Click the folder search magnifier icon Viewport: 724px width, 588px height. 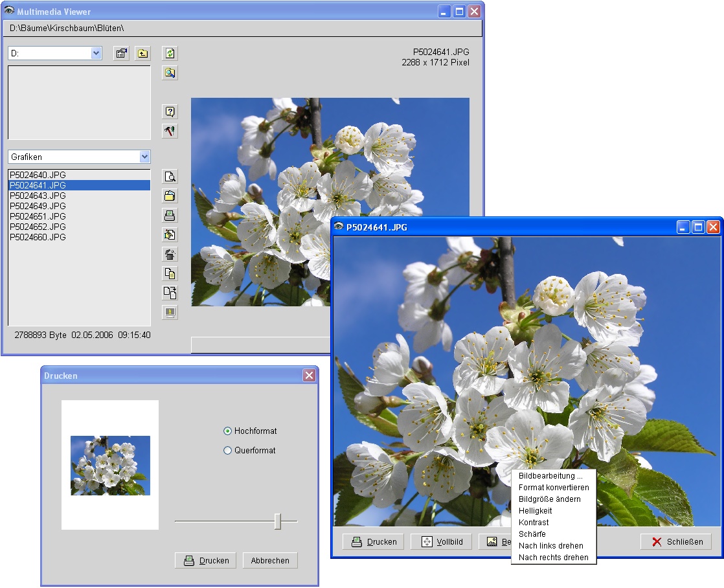[170, 73]
